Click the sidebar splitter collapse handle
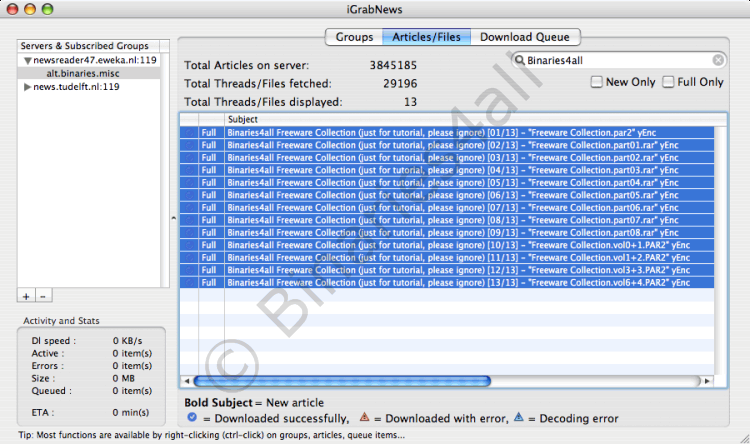Screen dimensions: 750x444 173,218
